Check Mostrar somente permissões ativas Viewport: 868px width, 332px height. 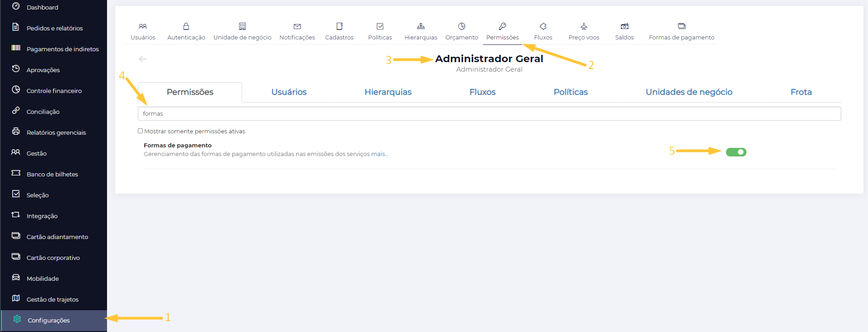[141, 131]
